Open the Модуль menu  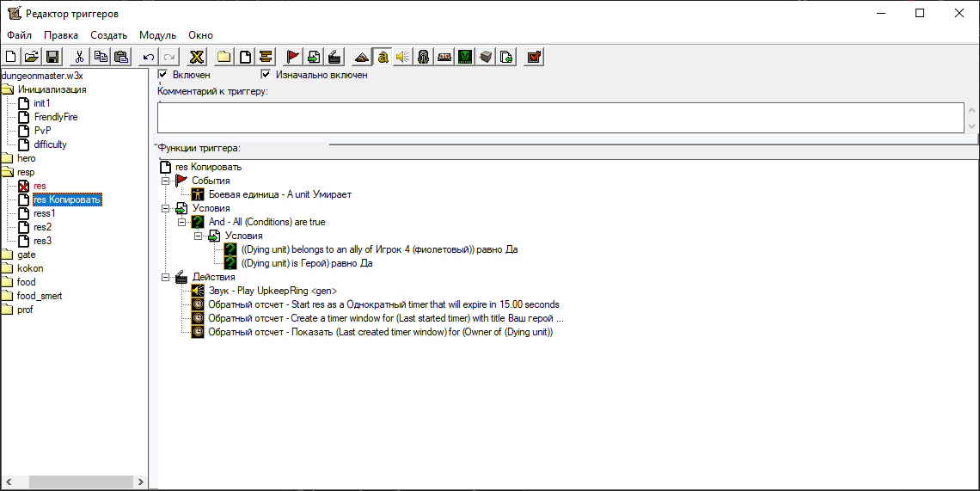tap(157, 35)
